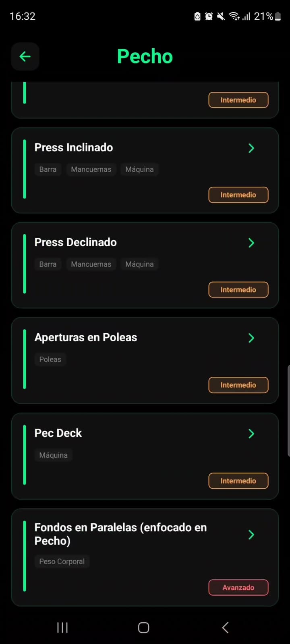Tap the Poleas equipment tag

[50, 359]
